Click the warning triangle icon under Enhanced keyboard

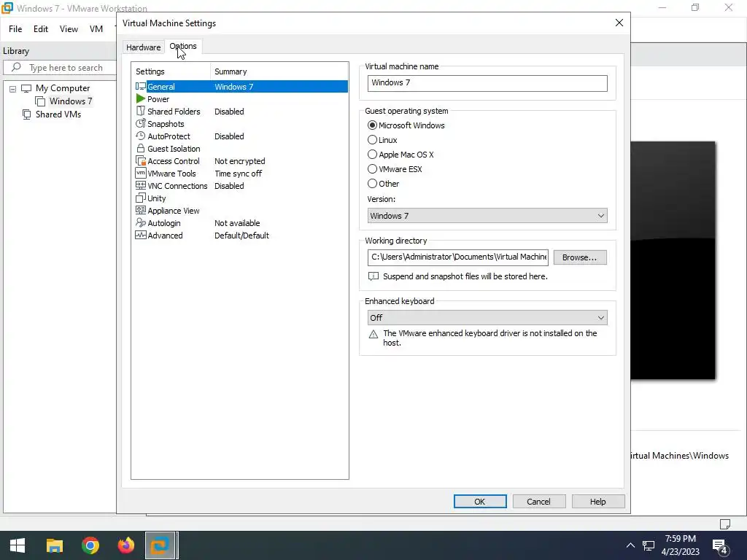(373, 334)
